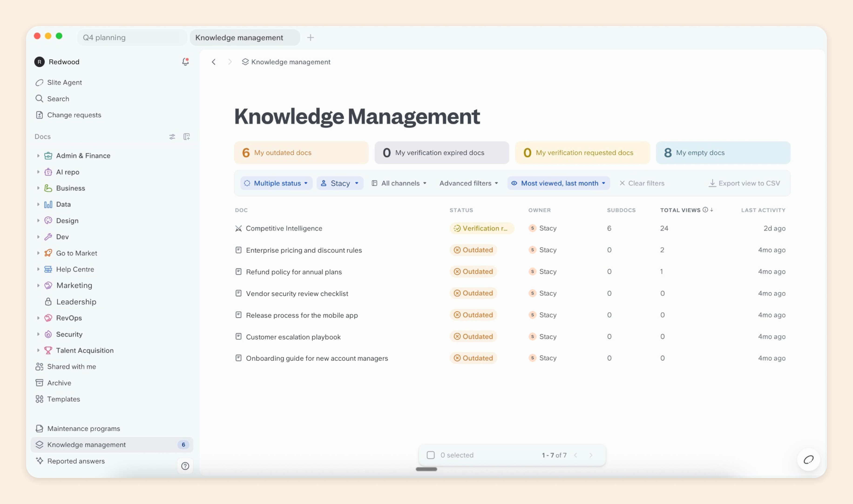Image resolution: width=853 pixels, height=504 pixels.
Task: Click the Slite agent floating button
Action: point(809,460)
